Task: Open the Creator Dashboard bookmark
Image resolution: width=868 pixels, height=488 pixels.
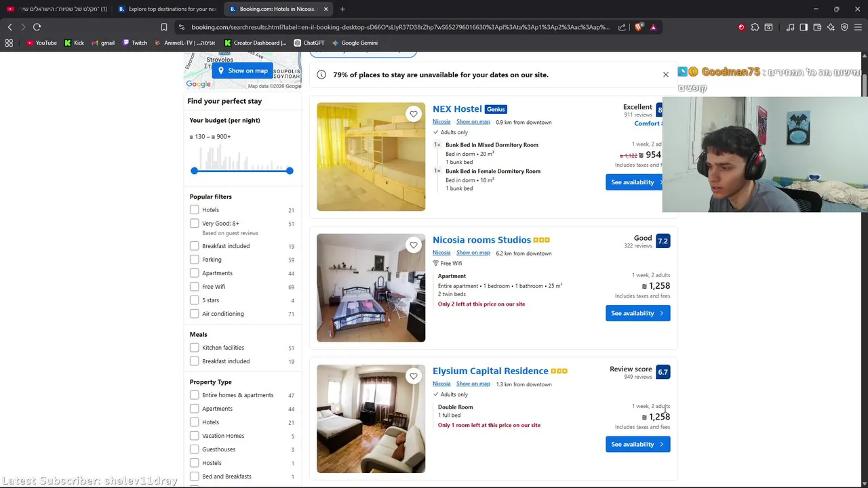Action: tap(255, 43)
